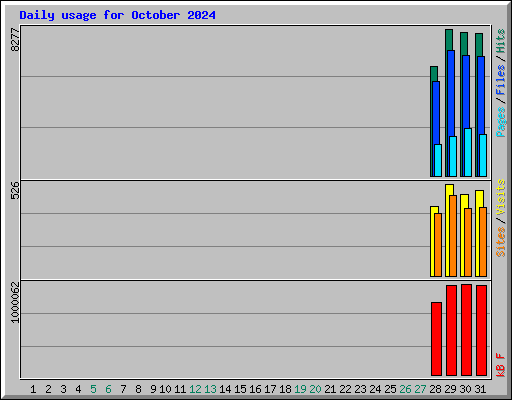Viewport: 512px width, 400px height.
Task: Click the red KB F legend label
Action: pyautogui.click(x=500, y=365)
